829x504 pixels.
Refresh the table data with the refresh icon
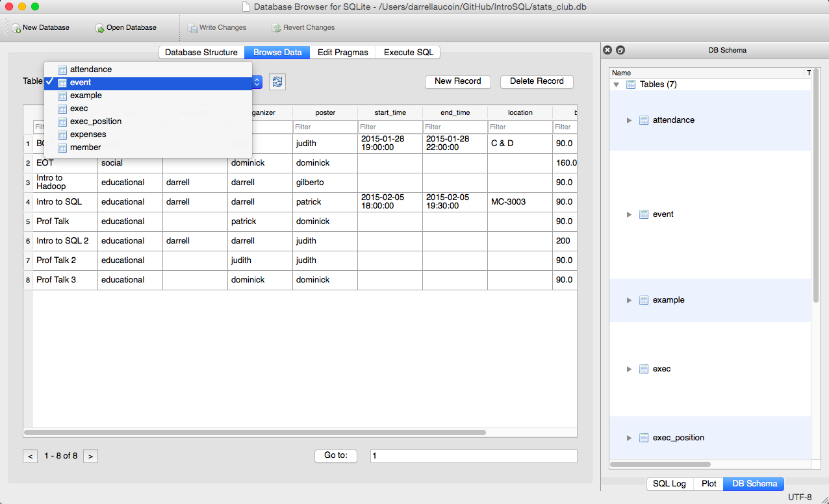click(277, 81)
